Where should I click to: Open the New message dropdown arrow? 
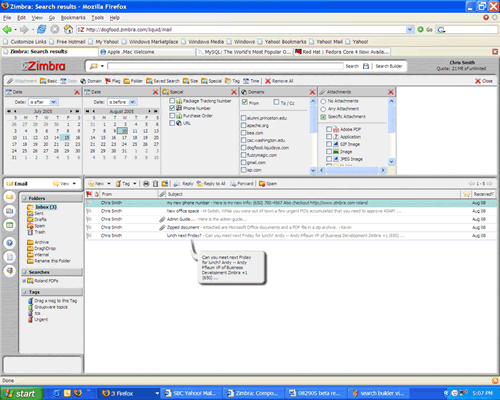tap(109, 184)
